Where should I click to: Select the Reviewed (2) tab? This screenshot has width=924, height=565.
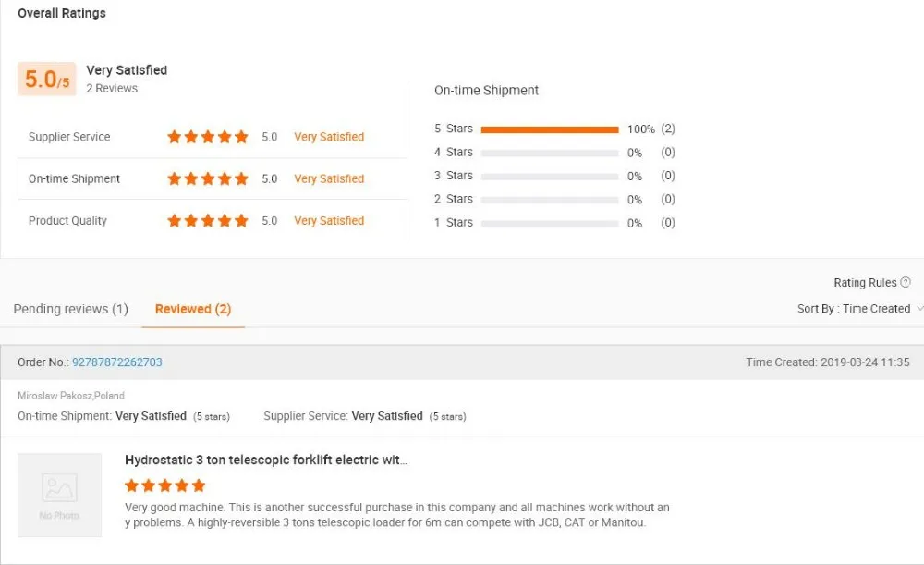[193, 309]
